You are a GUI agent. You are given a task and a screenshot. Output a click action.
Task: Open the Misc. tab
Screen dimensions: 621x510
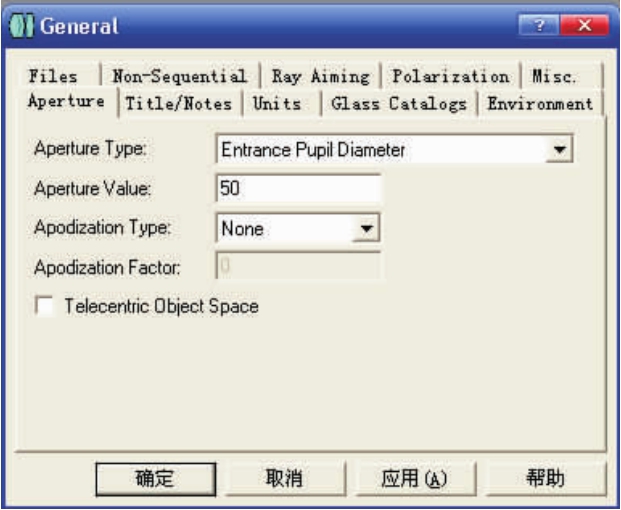pos(554,76)
